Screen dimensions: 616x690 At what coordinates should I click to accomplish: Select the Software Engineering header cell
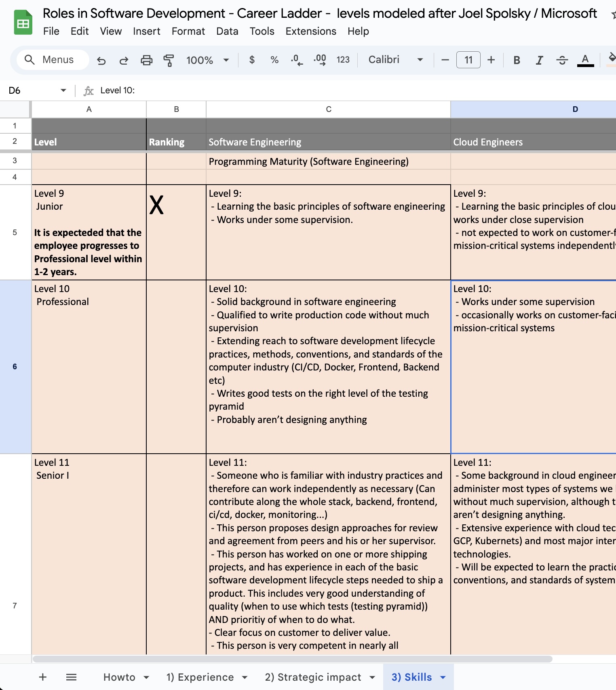[329, 142]
